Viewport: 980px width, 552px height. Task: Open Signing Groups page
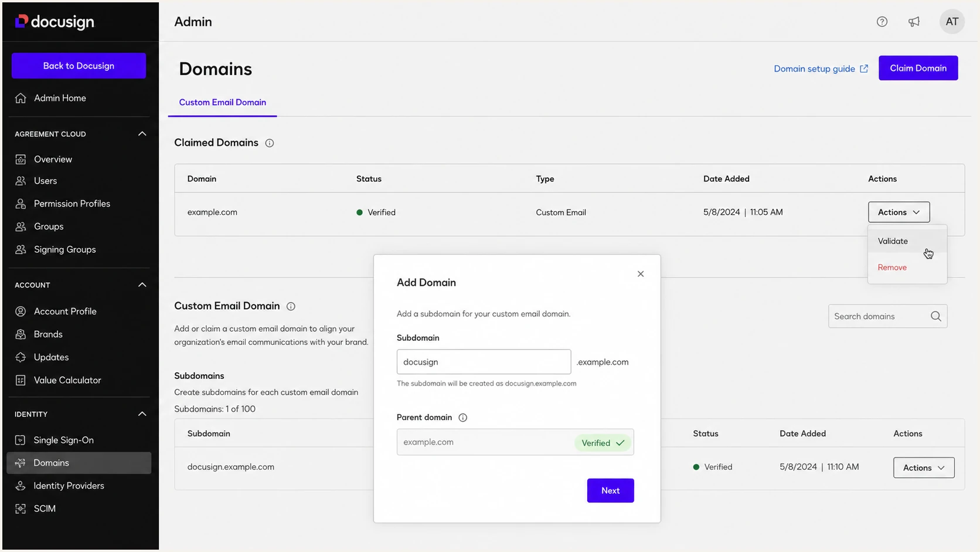coord(64,249)
